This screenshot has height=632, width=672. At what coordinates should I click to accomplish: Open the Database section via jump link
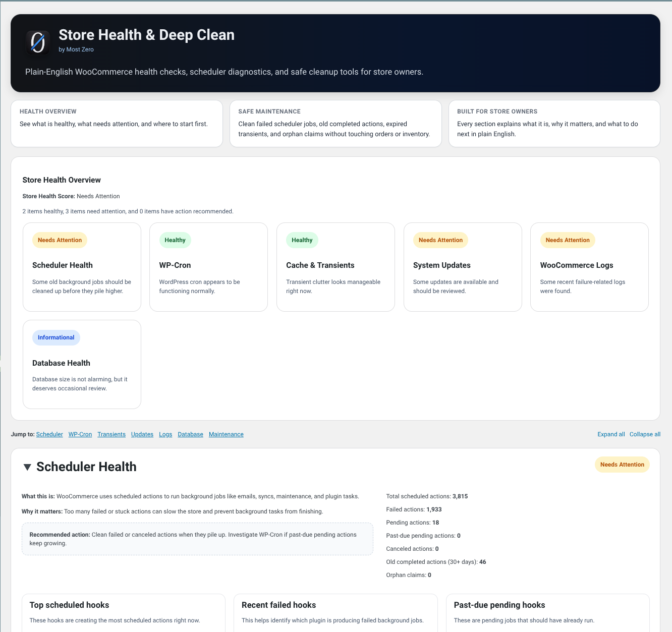[190, 434]
